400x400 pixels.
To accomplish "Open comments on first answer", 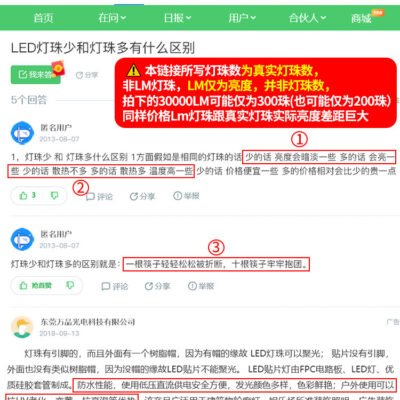I will point(99,197).
